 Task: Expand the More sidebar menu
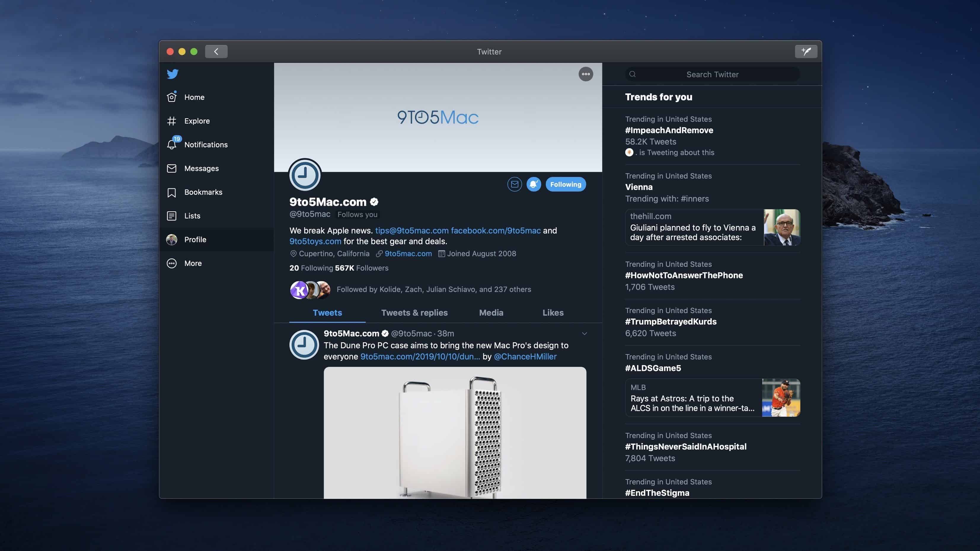tap(193, 263)
